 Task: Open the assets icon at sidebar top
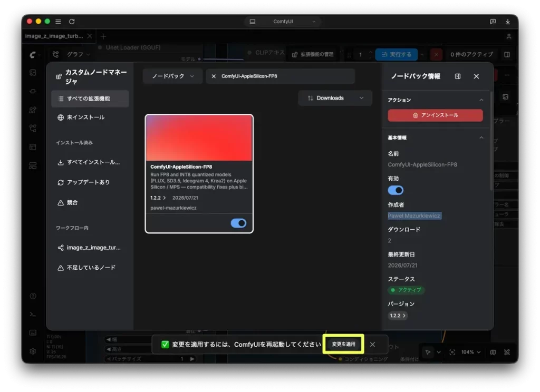(x=33, y=73)
